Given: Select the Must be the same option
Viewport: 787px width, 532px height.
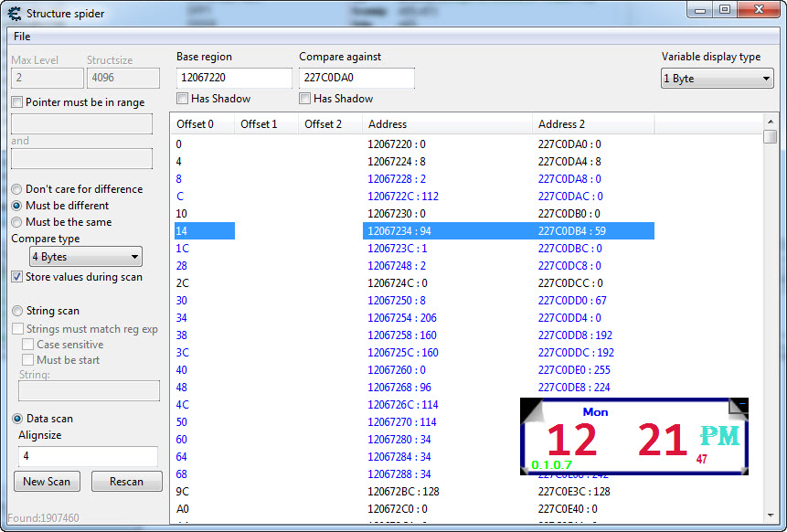Looking at the screenshot, I should tap(16, 222).
